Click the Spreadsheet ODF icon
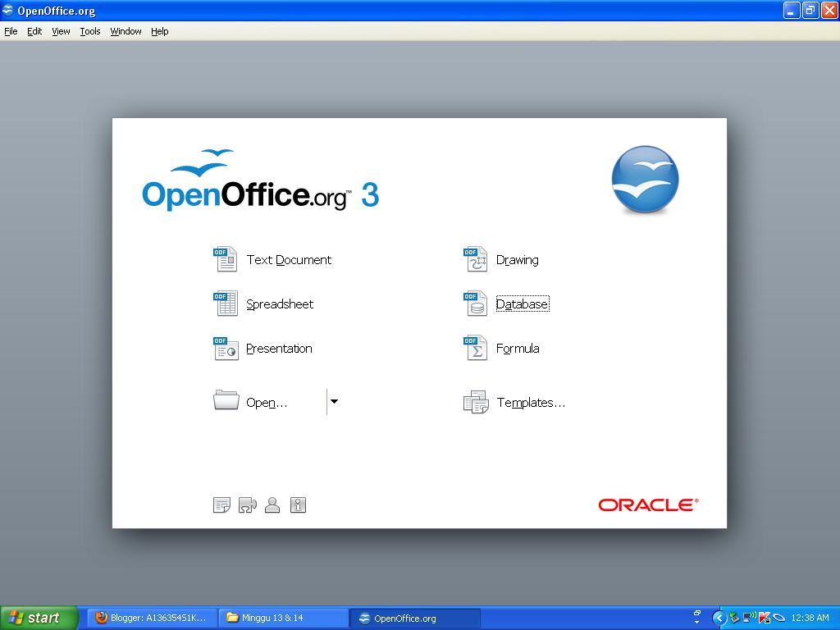840x630 pixels. [226, 304]
